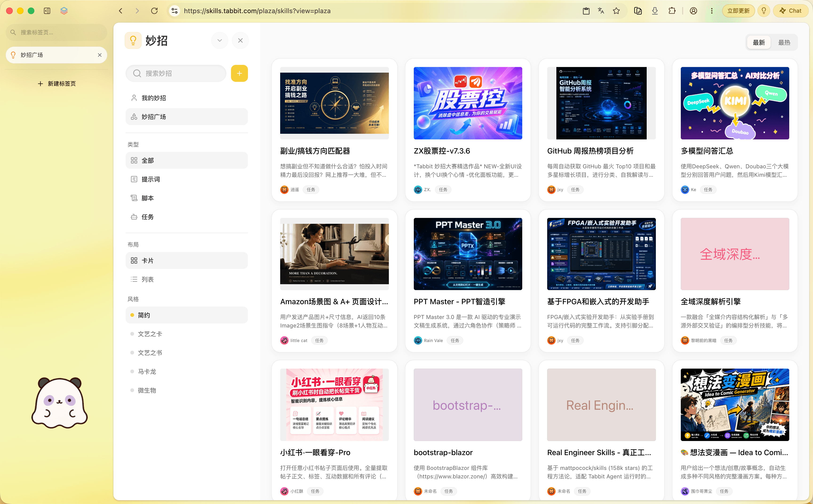Image resolution: width=813 pixels, height=504 pixels.
Task: Click Ke author avatar
Action: 685,190
